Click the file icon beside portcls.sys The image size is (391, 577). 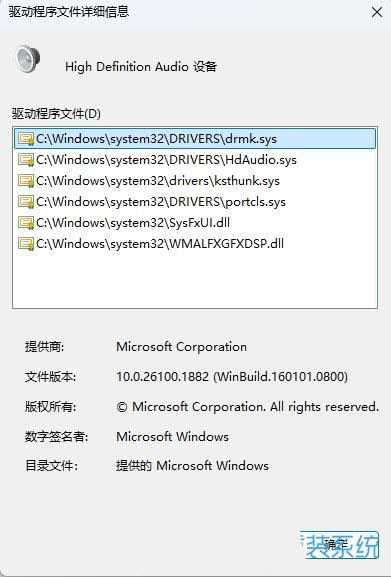26,202
